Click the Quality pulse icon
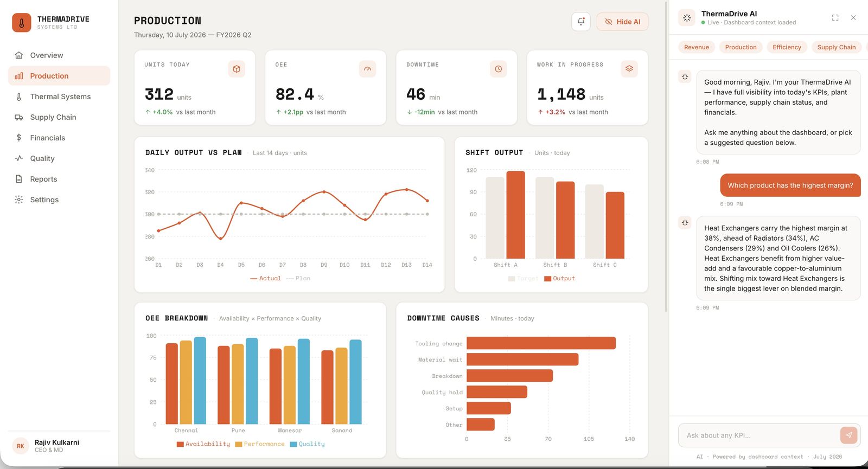 pos(19,158)
